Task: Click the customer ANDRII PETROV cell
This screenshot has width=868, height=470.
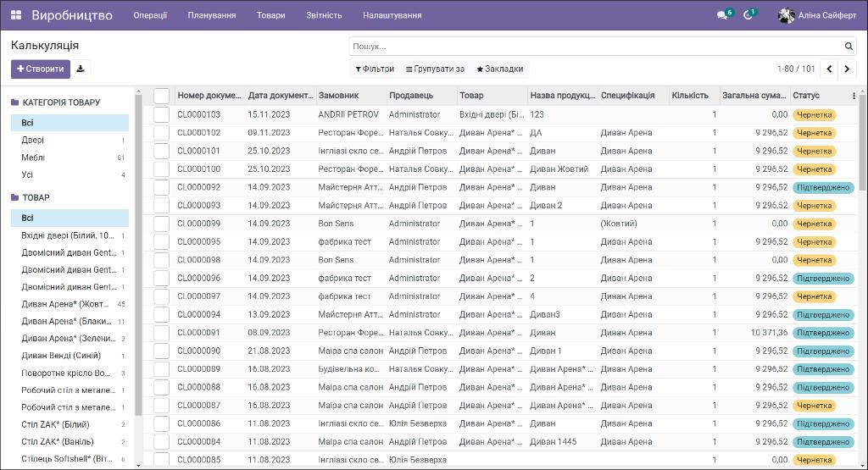Action: 348,114
